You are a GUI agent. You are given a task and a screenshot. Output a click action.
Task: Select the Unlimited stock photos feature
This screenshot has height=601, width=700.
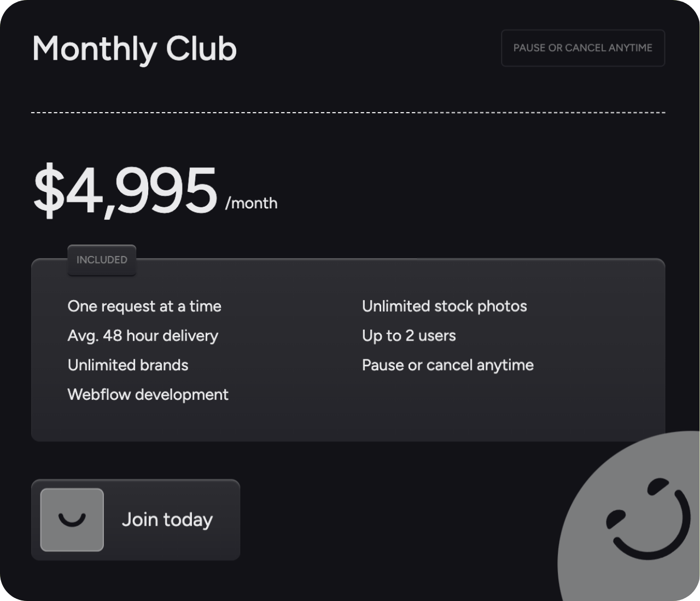click(x=445, y=306)
